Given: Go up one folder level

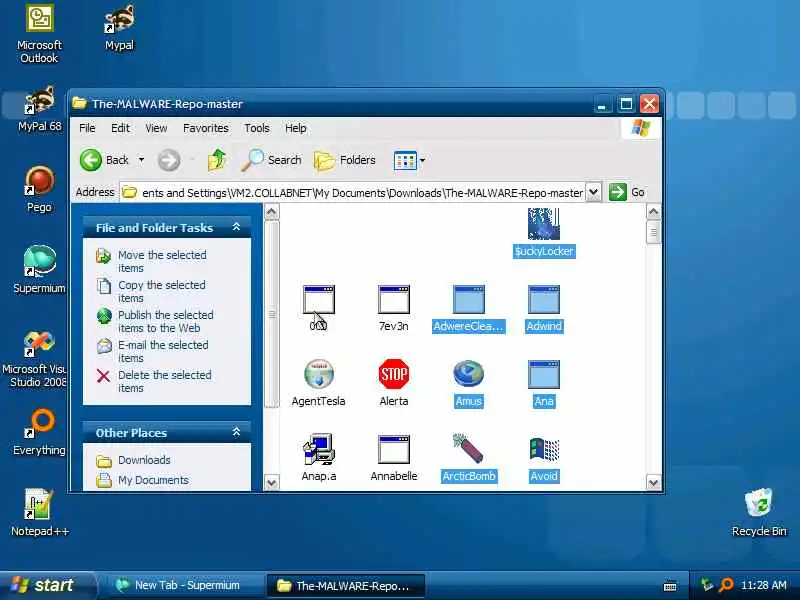Looking at the screenshot, I should tap(217, 160).
